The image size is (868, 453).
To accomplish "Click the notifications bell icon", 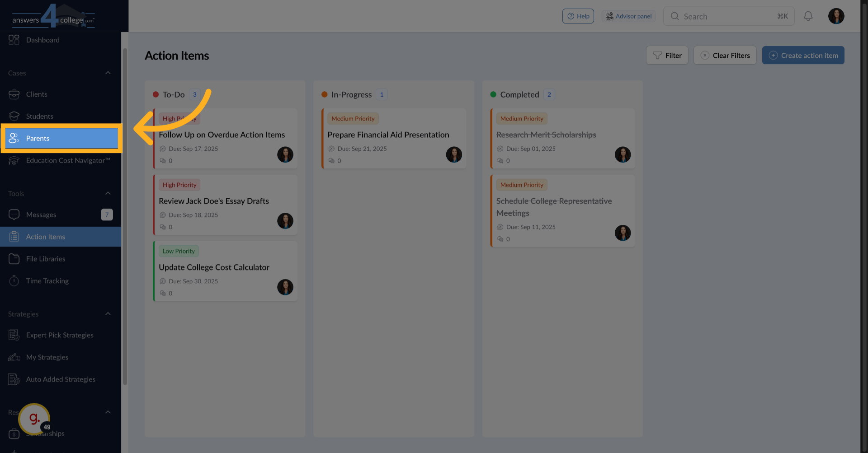I will (808, 16).
